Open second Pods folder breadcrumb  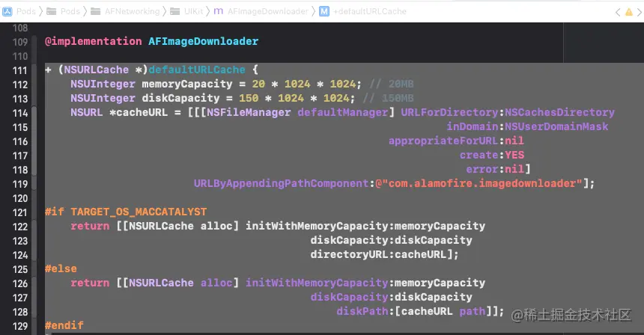(70, 11)
